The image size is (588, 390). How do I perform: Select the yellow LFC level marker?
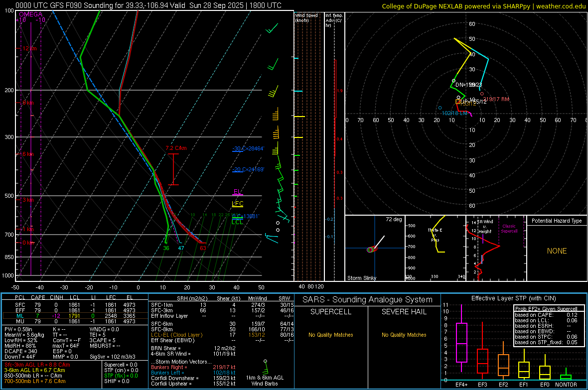[237, 204]
